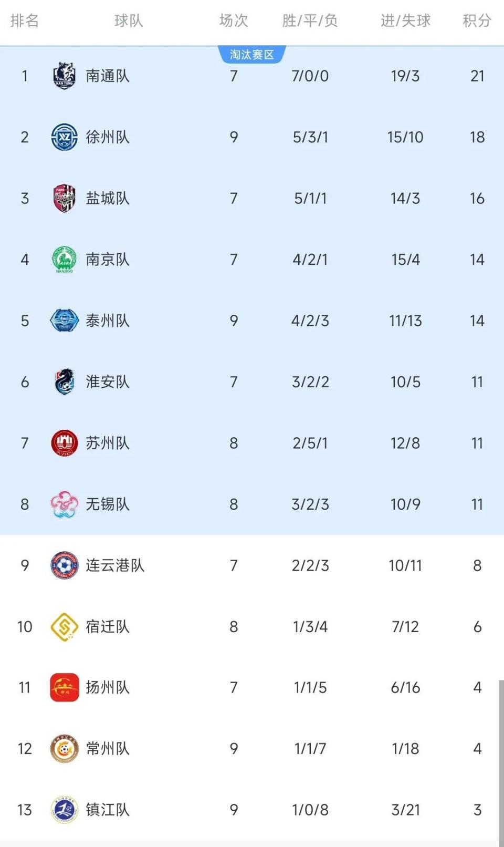Sort by the 积分 column header

[x=477, y=20]
